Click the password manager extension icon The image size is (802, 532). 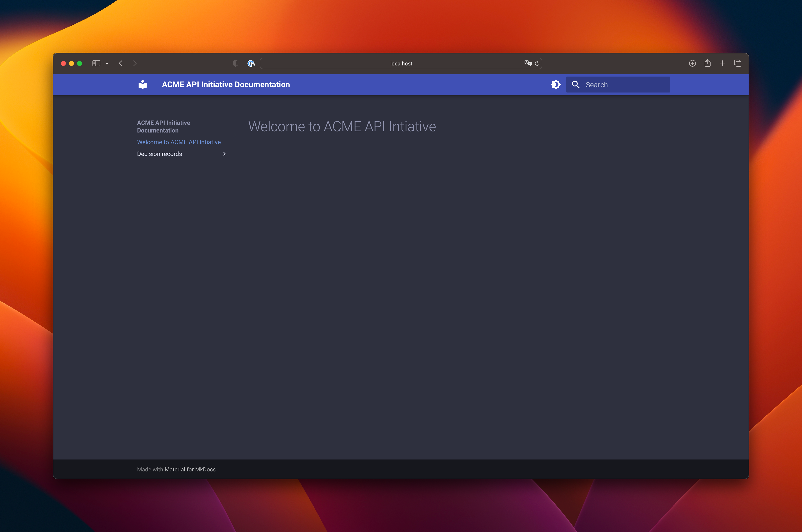coord(251,63)
